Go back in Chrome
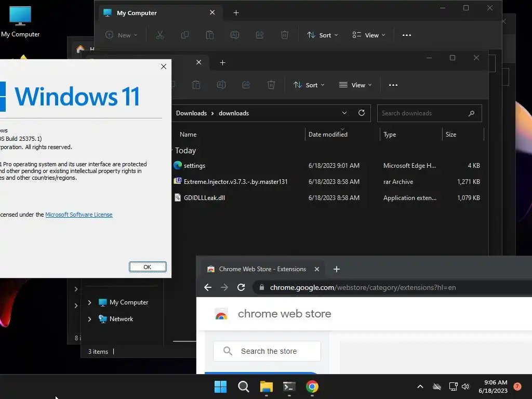This screenshot has width=532, height=399. coord(208,287)
